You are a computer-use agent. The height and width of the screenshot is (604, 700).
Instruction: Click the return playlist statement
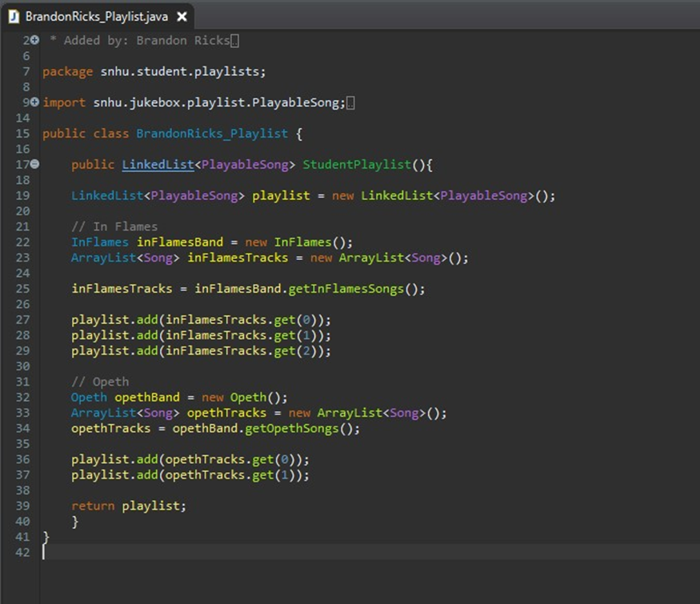(x=130, y=506)
